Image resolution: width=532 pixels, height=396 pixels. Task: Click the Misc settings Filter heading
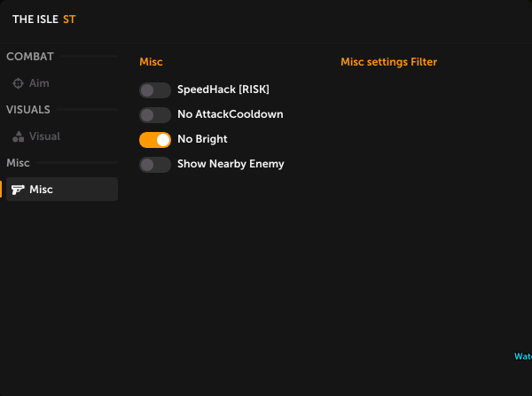(388, 62)
